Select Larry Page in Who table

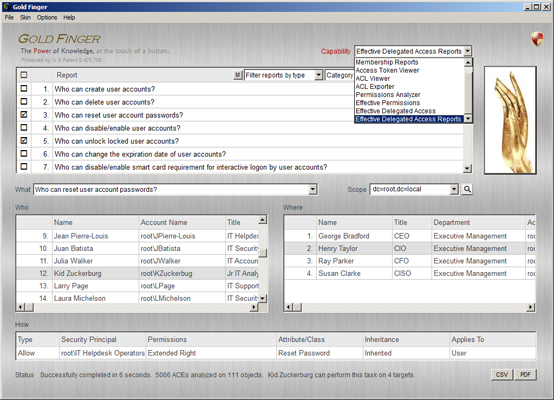coord(138,286)
